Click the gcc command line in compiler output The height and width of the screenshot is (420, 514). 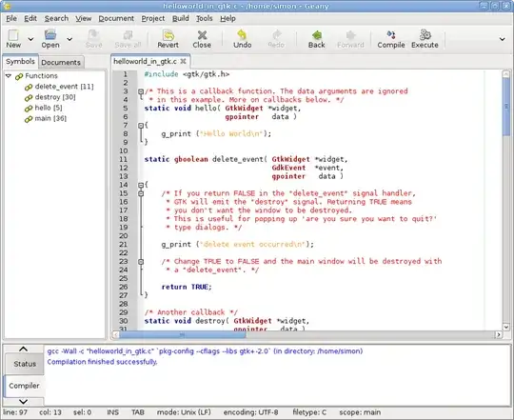tap(205, 351)
